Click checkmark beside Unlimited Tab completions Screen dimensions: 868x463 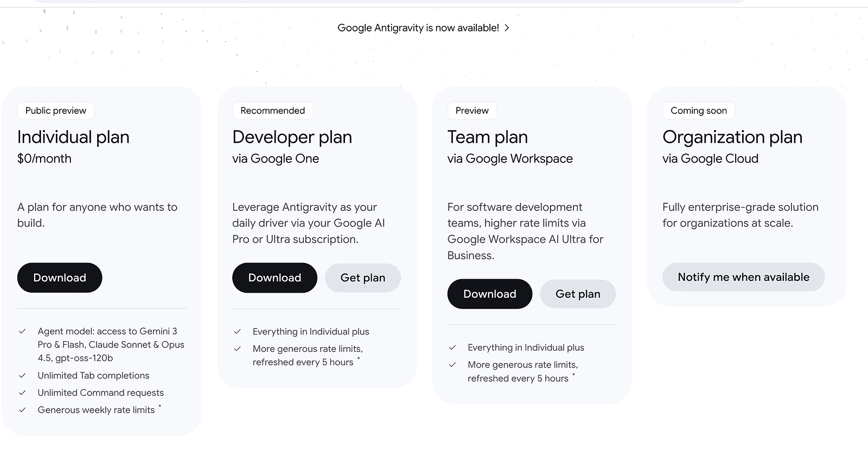22,375
